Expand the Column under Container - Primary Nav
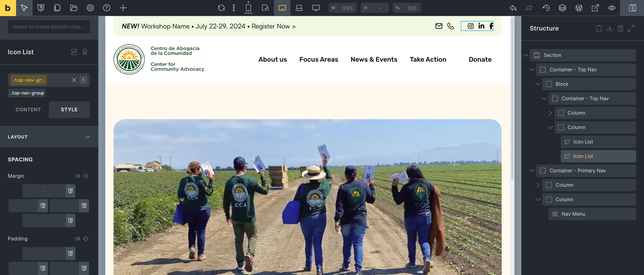The image size is (644, 275). (x=538, y=185)
